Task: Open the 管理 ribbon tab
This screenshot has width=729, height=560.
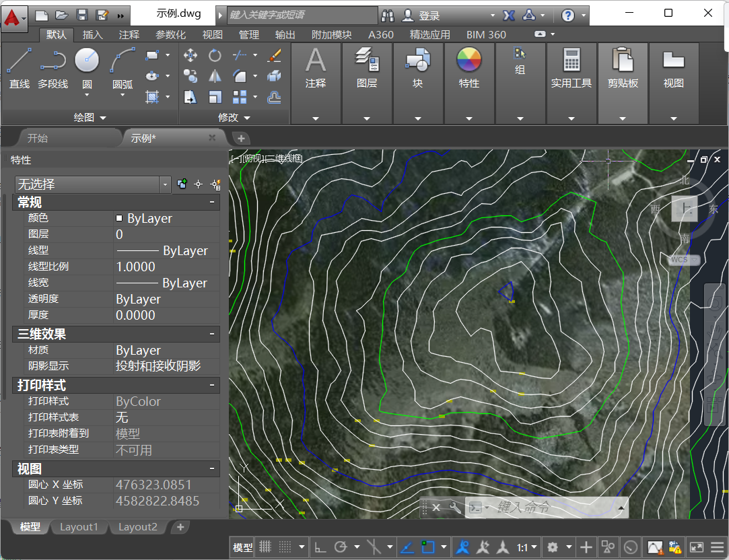Action: 249,35
